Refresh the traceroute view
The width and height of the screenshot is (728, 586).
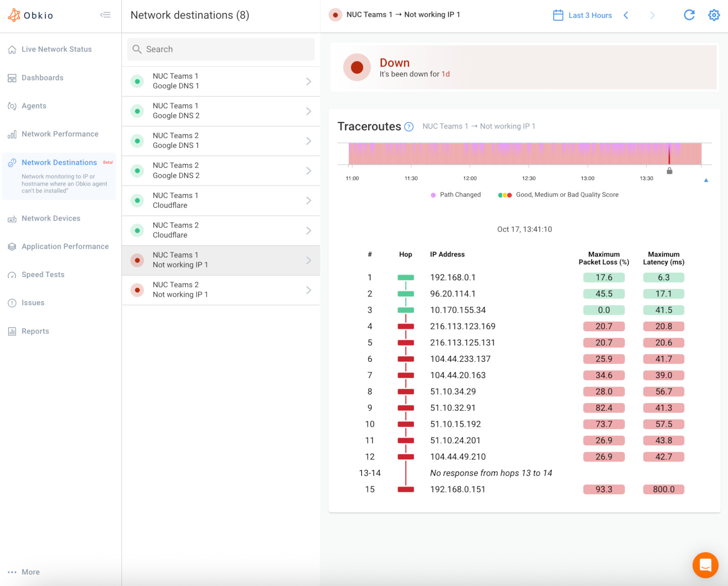pos(689,15)
